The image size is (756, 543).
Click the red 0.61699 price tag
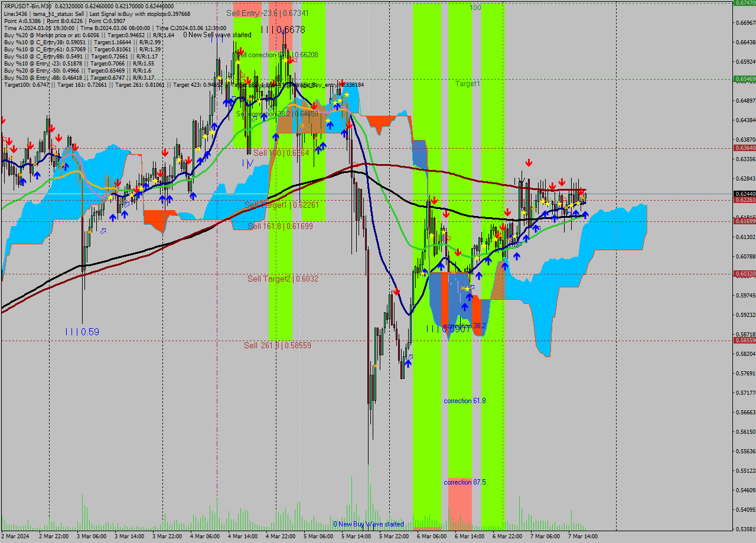(x=744, y=221)
